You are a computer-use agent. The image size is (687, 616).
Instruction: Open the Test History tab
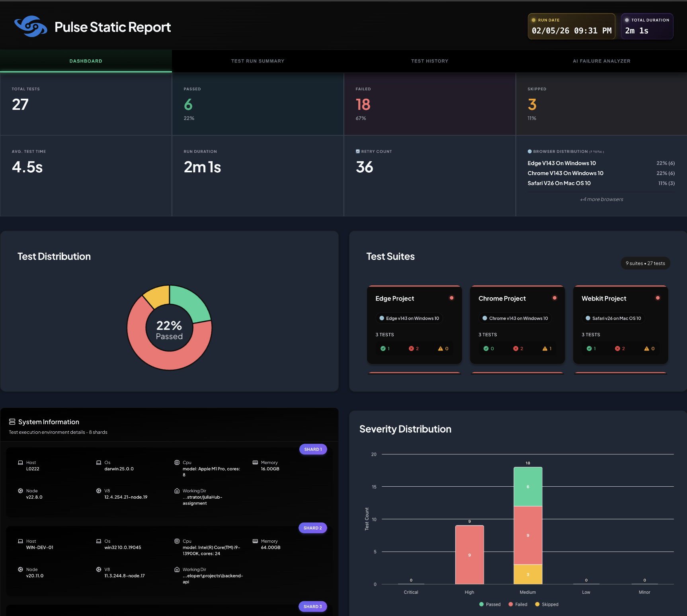coord(429,61)
